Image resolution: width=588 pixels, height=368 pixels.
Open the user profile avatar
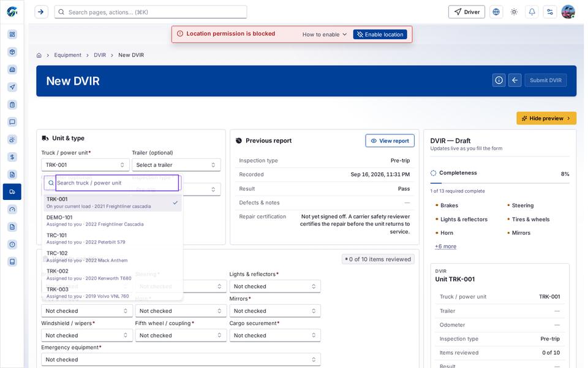(x=568, y=12)
